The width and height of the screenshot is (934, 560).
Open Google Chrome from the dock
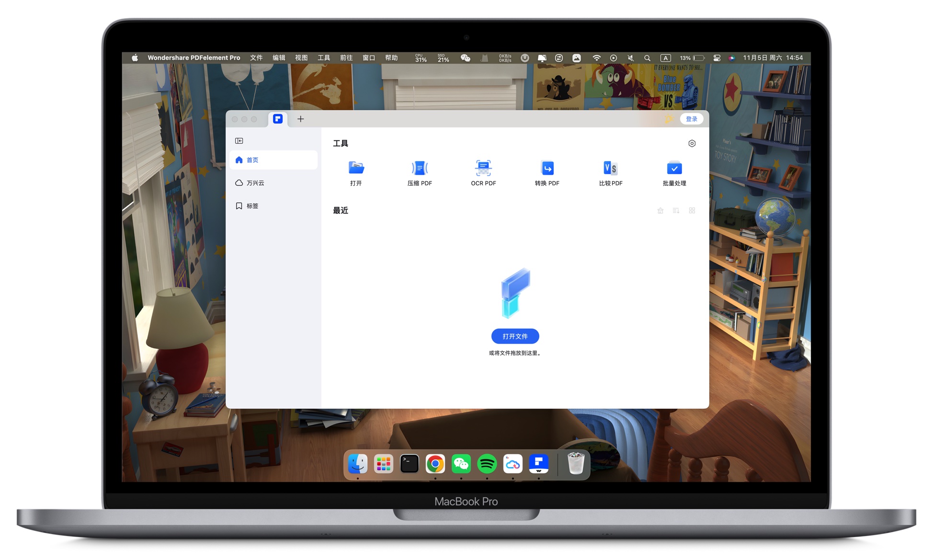click(435, 464)
